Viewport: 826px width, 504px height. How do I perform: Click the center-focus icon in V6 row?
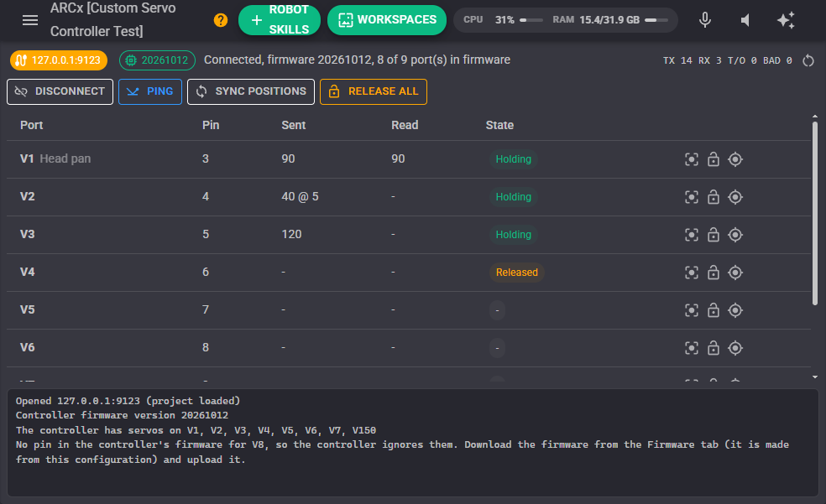pyautogui.click(x=692, y=348)
